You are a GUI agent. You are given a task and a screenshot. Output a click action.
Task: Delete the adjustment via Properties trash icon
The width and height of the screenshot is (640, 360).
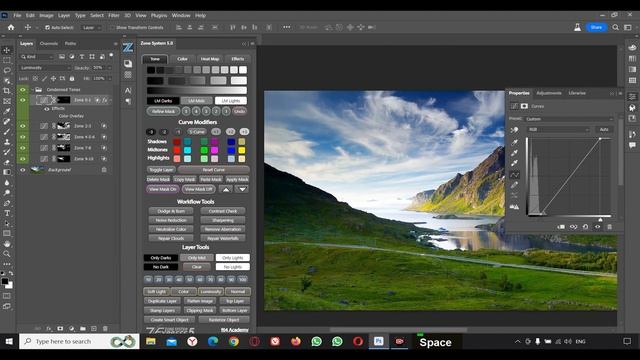coord(609,227)
